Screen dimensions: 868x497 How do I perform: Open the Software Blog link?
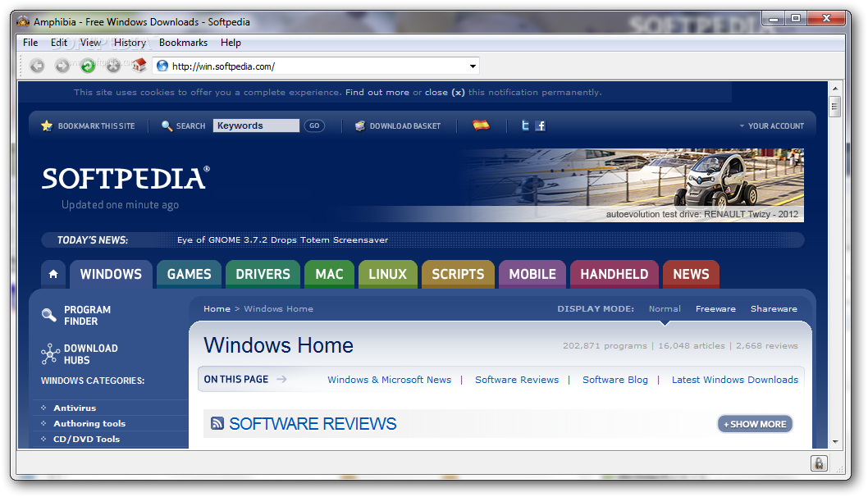click(x=615, y=380)
